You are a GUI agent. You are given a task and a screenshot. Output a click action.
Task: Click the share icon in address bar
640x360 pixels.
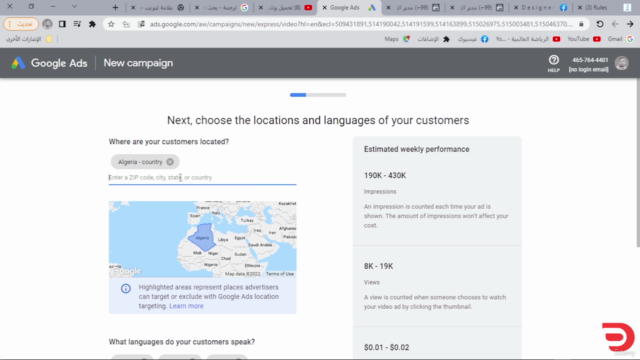(x=126, y=24)
